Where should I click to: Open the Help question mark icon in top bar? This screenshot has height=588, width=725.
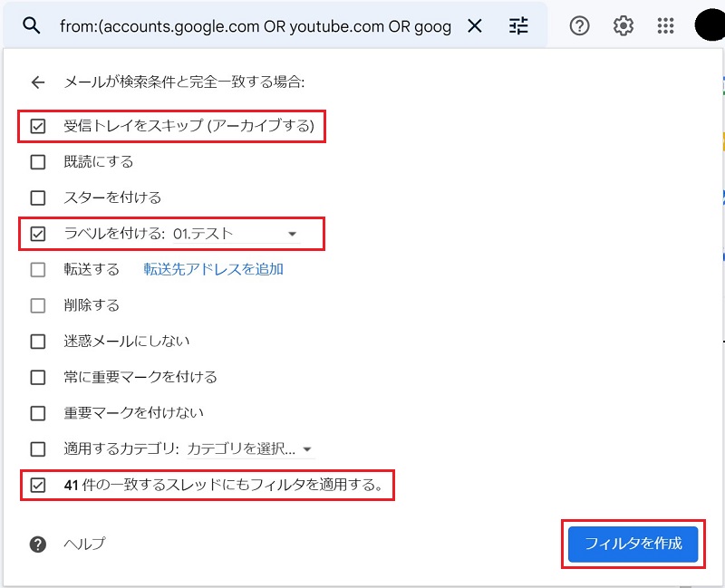(x=579, y=26)
